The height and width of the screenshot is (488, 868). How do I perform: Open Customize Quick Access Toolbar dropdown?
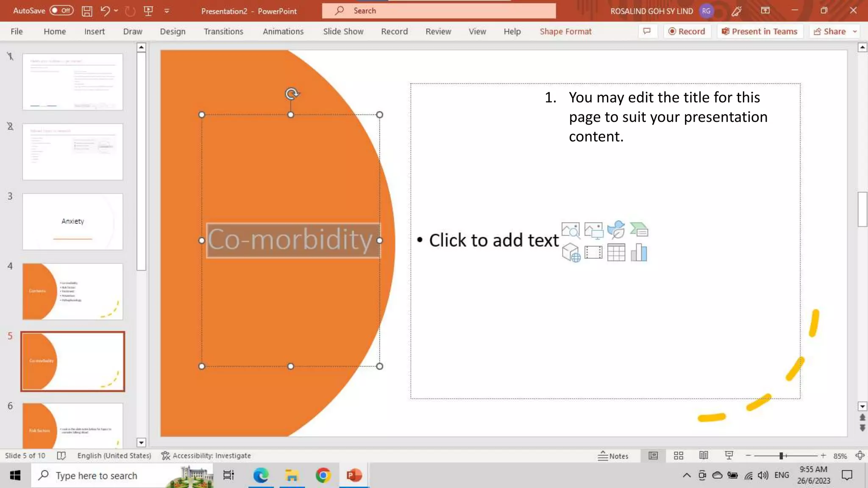(x=167, y=11)
